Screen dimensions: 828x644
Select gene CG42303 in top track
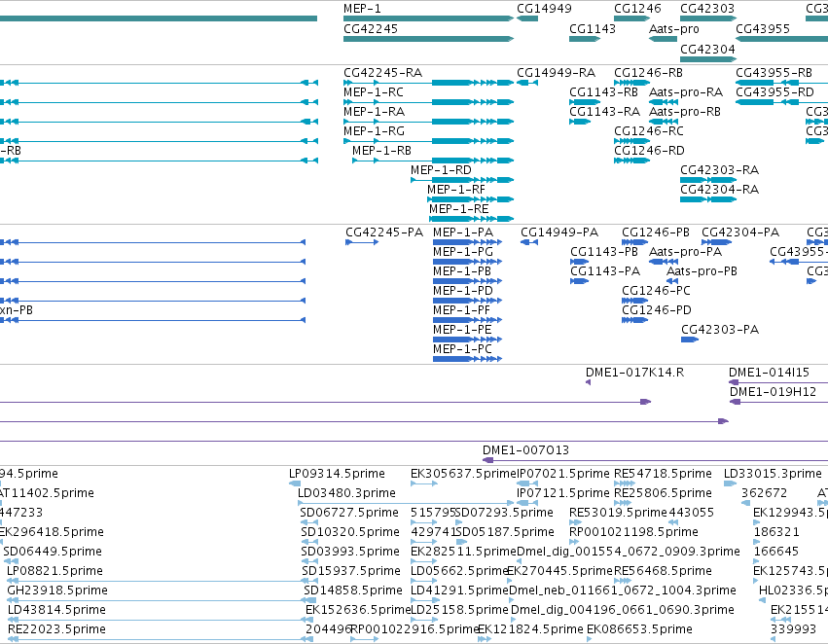pyautogui.click(x=708, y=18)
